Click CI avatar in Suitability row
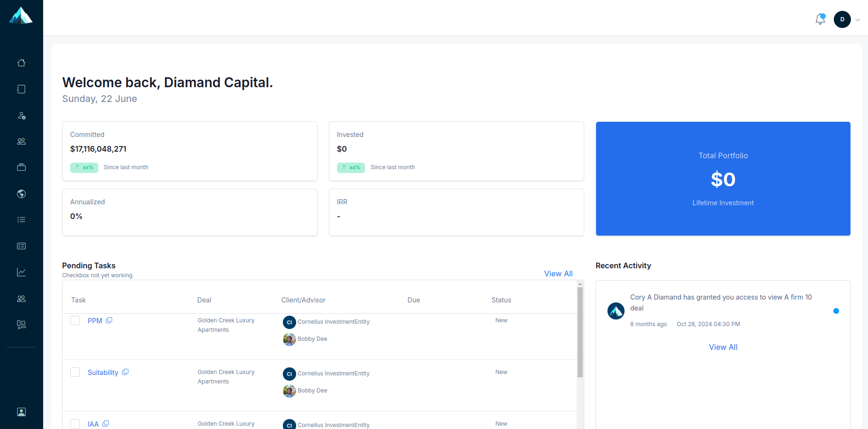 click(x=289, y=374)
